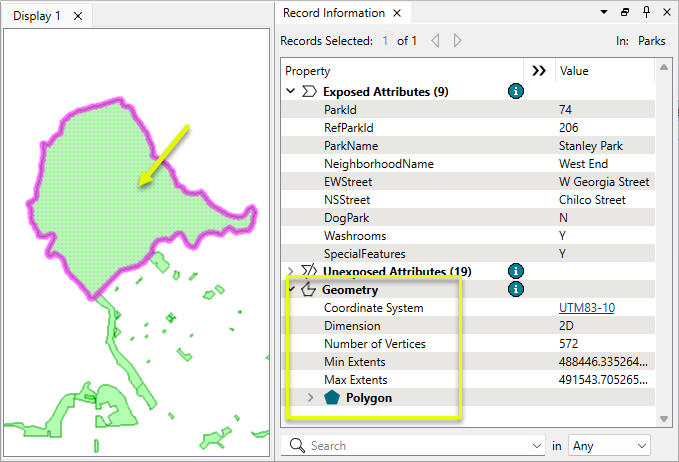Go to next selected record arrow
This screenshot has width=679, height=462.
[457, 41]
